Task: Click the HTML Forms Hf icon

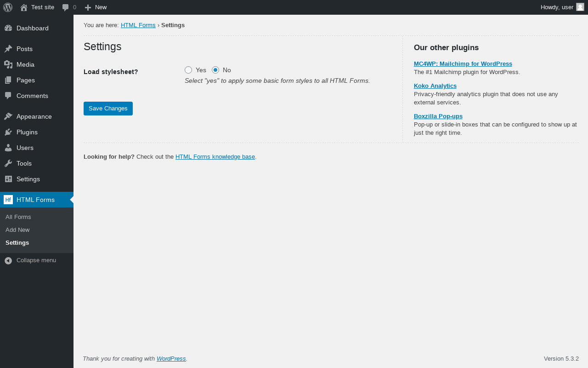Action: (x=8, y=200)
